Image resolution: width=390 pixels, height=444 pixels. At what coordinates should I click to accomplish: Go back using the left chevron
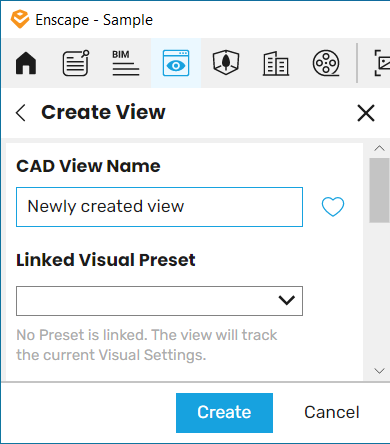21,113
